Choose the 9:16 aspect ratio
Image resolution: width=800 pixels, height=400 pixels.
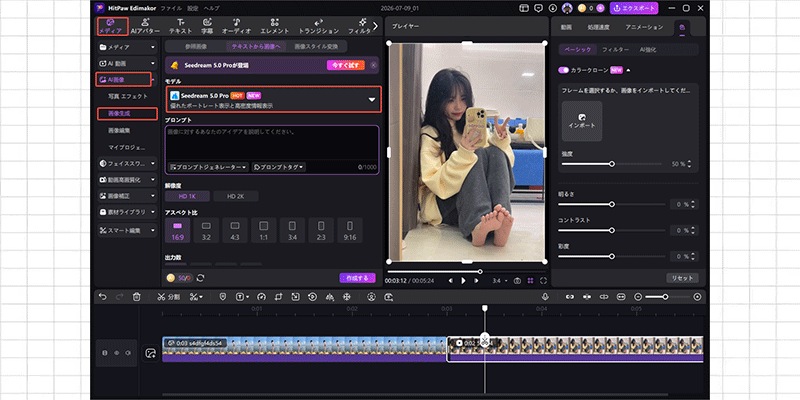[349, 230]
